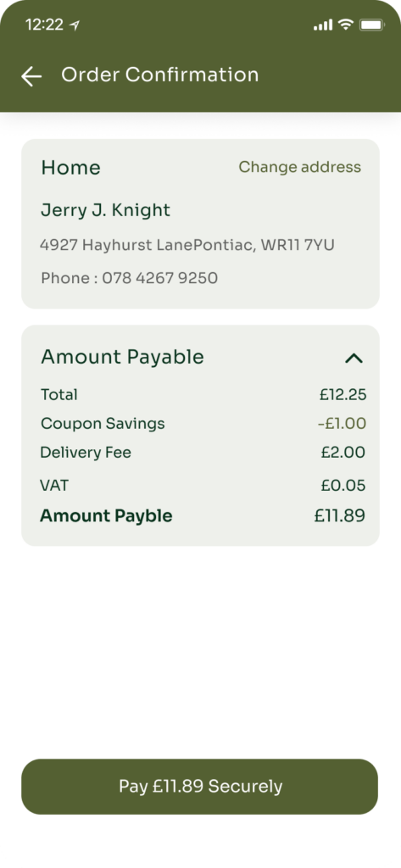401x868 pixels.
Task: Tap the location arrow status icon
Action: pos(75,25)
